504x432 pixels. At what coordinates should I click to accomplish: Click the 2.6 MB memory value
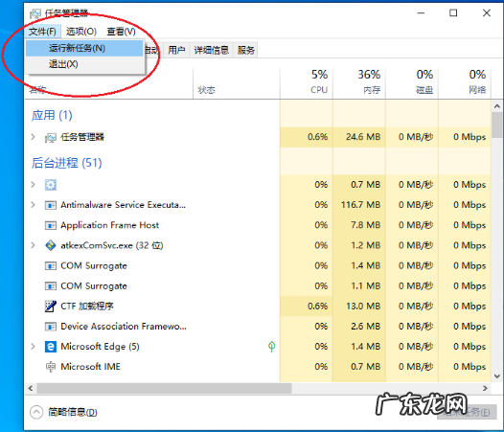point(366,327)
